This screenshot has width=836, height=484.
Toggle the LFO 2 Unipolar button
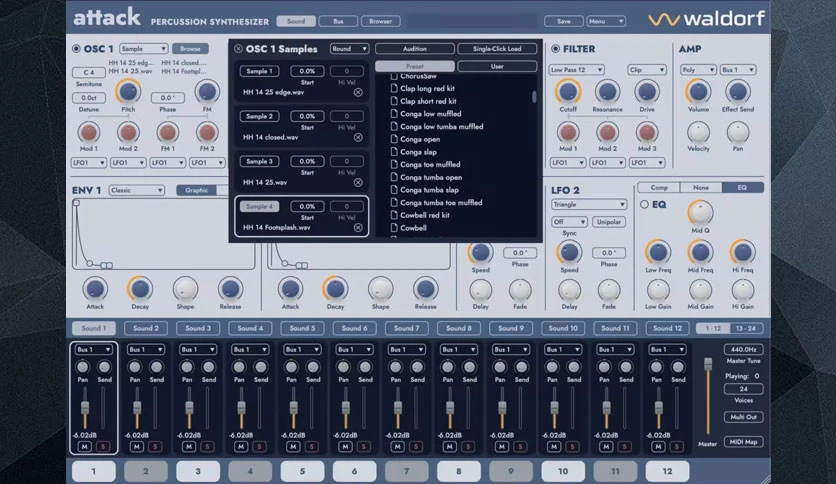(608, 222)
